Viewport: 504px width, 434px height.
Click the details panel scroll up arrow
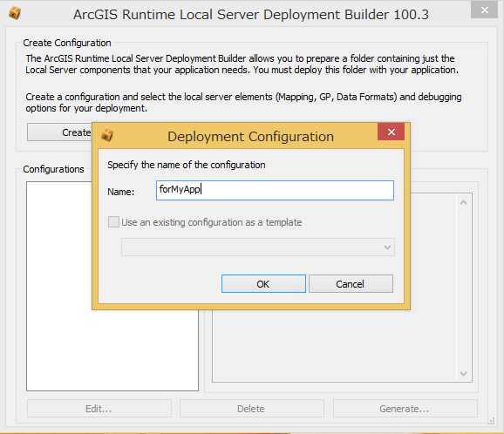click(464, 202)
